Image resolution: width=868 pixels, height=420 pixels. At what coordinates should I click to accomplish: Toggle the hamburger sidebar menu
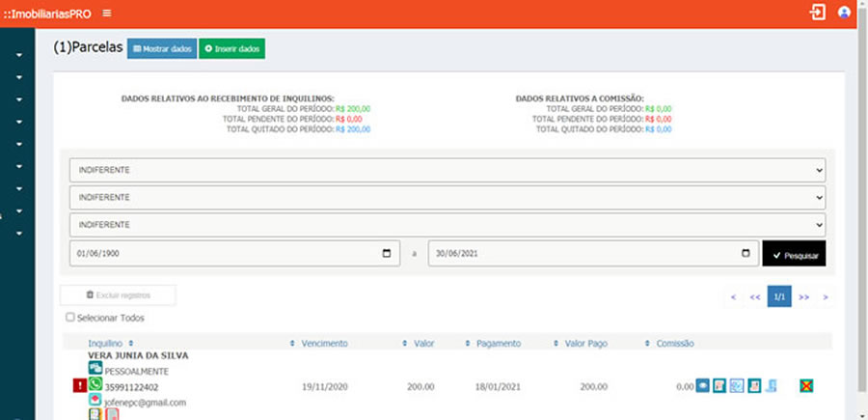click(x=106, y=13)
